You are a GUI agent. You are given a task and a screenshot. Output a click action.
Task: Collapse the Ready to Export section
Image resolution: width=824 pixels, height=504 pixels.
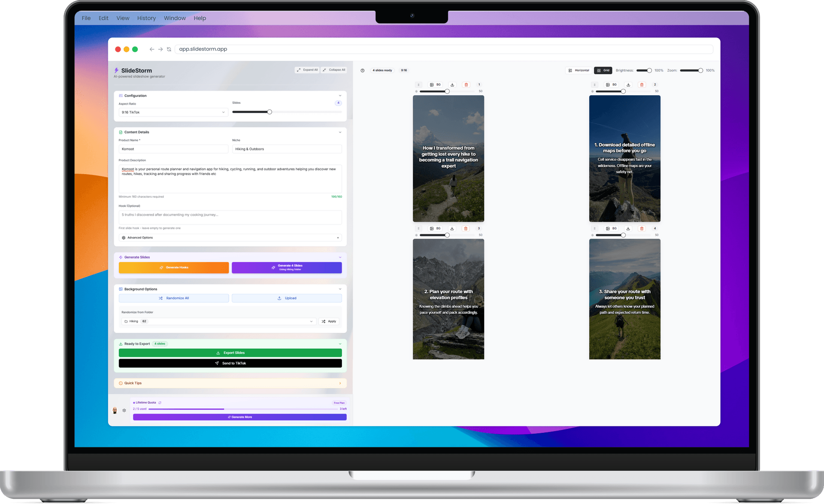(x=340, y=344)
